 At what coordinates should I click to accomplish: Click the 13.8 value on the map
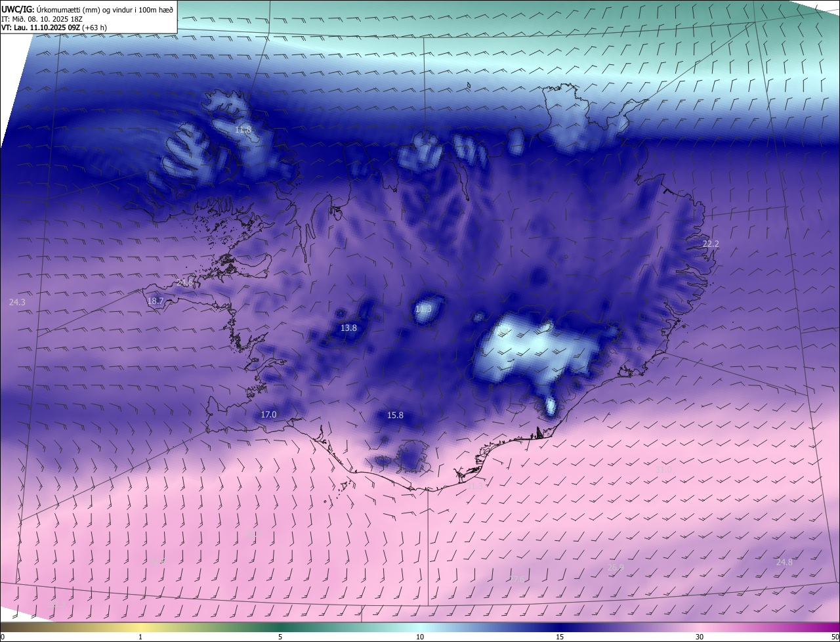click(348, 328)
